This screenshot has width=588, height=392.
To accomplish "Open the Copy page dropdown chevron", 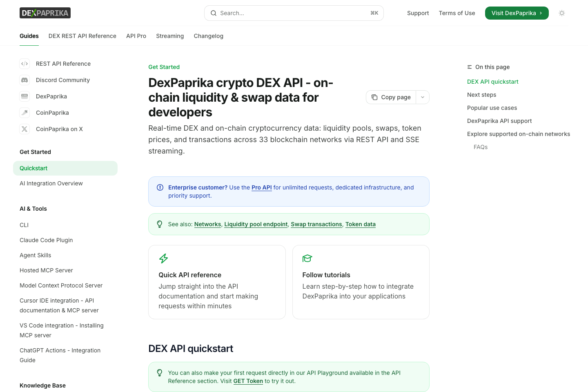I will 423,97.
